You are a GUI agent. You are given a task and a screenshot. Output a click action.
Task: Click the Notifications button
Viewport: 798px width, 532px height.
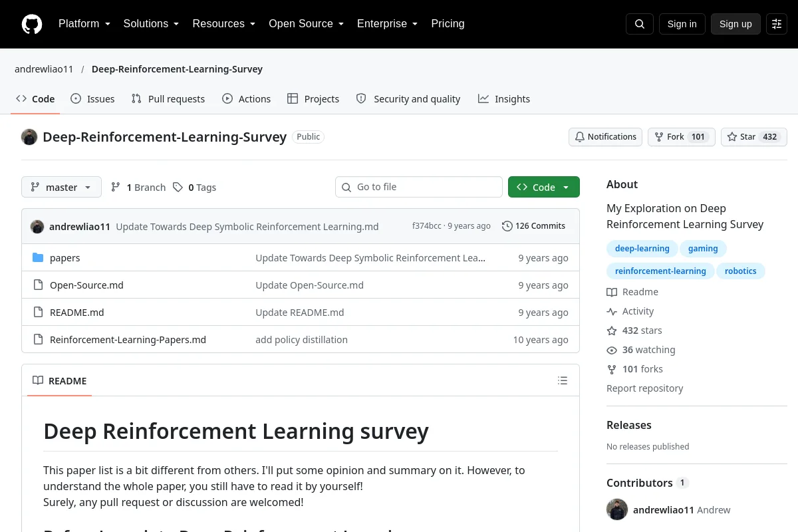605,137
